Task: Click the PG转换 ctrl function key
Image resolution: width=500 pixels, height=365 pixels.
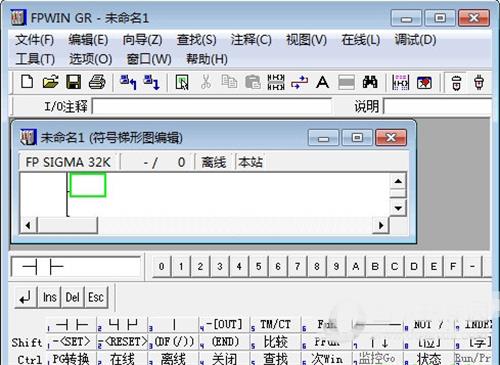Action: coord(71,359)
